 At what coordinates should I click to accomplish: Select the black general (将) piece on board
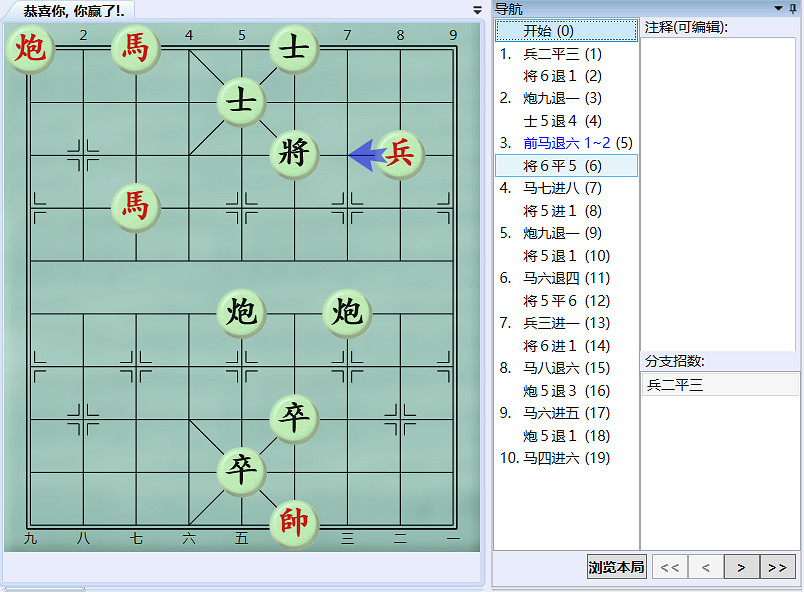[x=293, y=154]
